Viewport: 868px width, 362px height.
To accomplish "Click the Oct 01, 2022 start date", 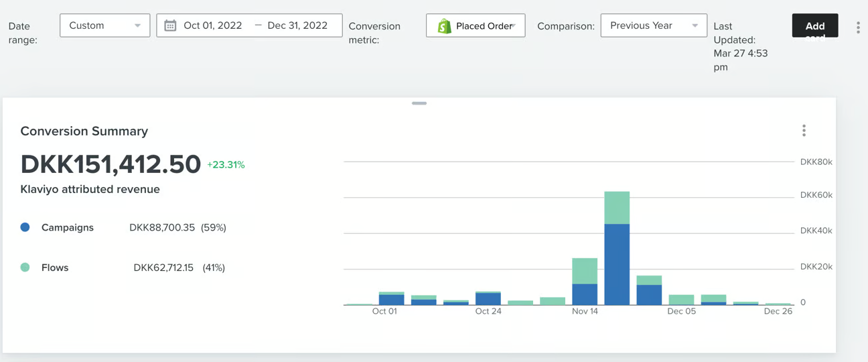I will [x=213, y=25].
